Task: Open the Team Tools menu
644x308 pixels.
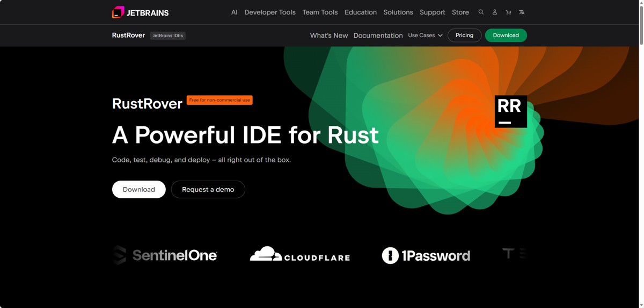Action: coord(320,12)
